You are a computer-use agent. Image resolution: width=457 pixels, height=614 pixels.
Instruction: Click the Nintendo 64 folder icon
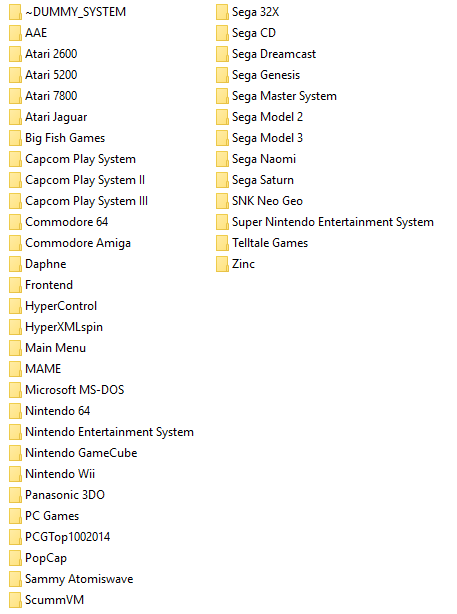coord(15,411)
